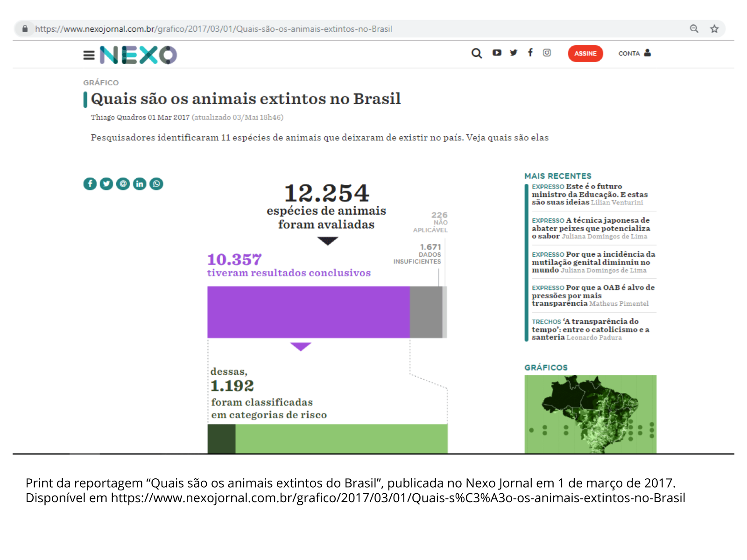Click the Brazil map thumbnail under GRÁFICOS
The height and width of the screenshot is (560, 747).
(x=590, y=414)
